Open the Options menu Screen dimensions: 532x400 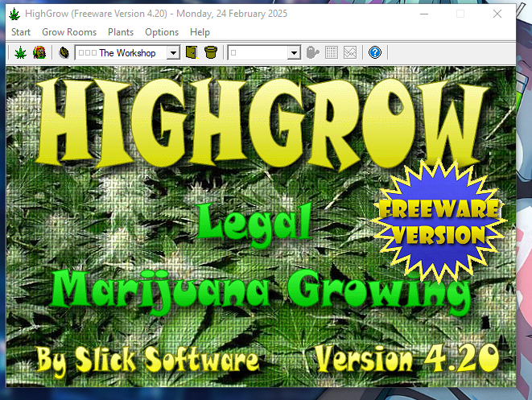coord(162,32)
